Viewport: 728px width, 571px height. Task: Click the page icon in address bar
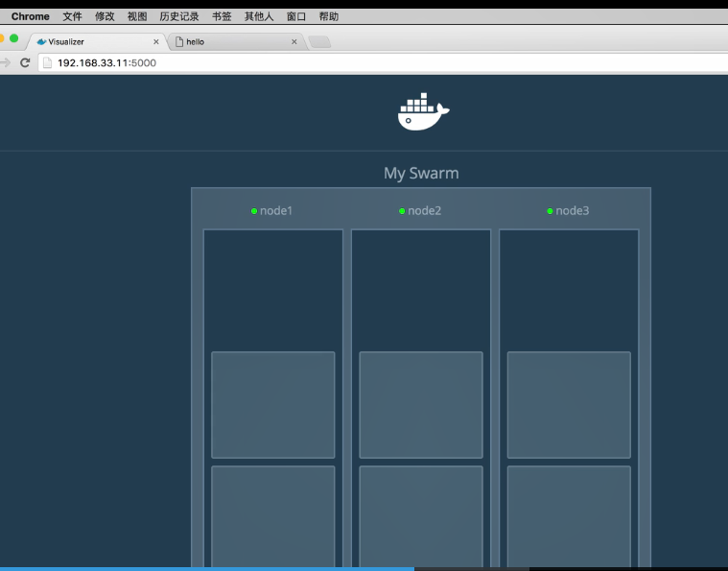point(47,62)
